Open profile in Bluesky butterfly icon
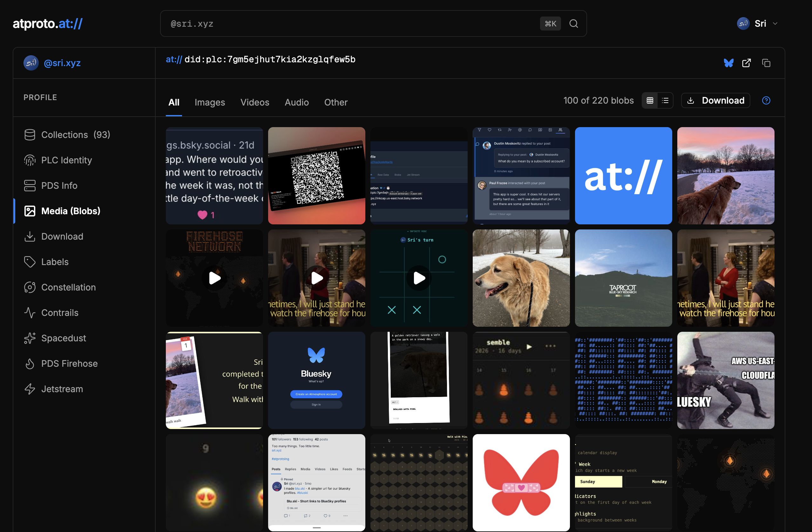The height and width of the screenshot is (532, 812). [728, 63]
